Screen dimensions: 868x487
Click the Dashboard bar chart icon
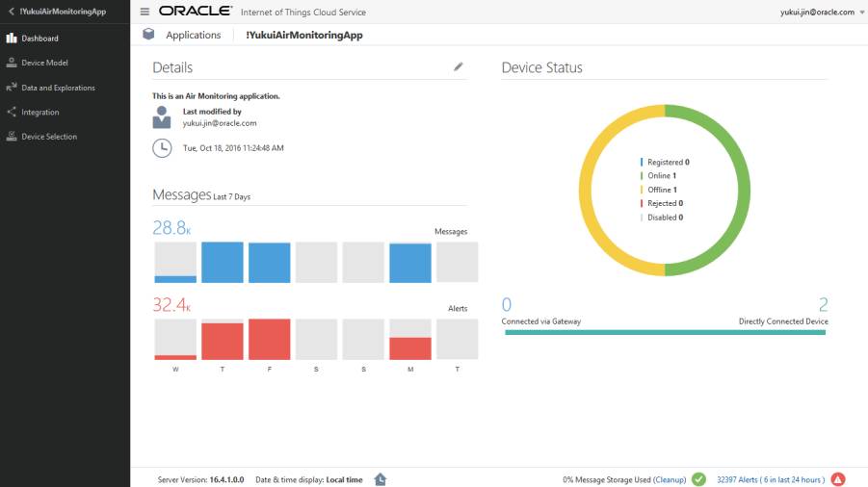(x=11, y=38)
